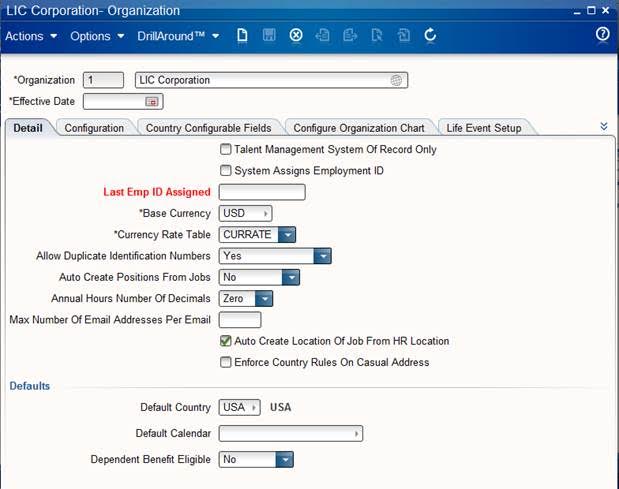Click USA text beside Default Country
619x489 pixels.
pyautogui.click(x=281, y=407)
